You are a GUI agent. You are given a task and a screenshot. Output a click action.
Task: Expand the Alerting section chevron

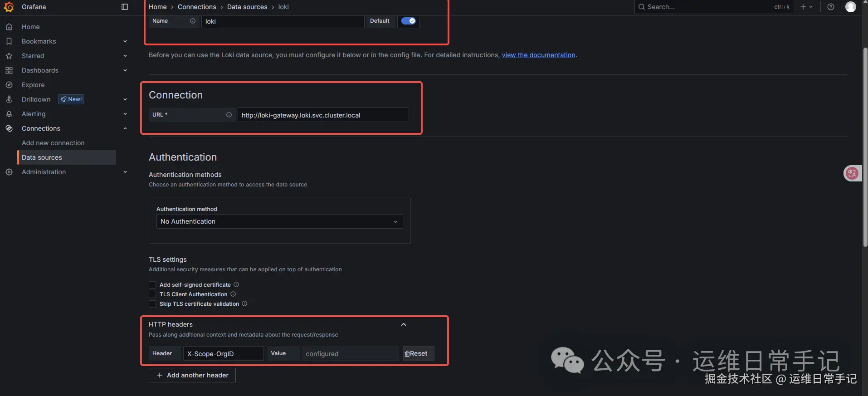(x=125, y=114)
